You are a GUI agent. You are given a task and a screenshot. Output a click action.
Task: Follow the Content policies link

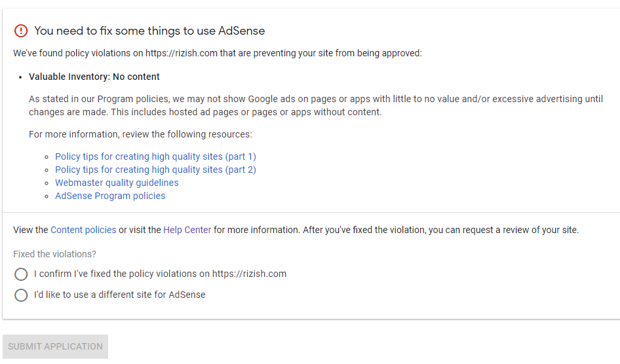click(x=83, y=230)
